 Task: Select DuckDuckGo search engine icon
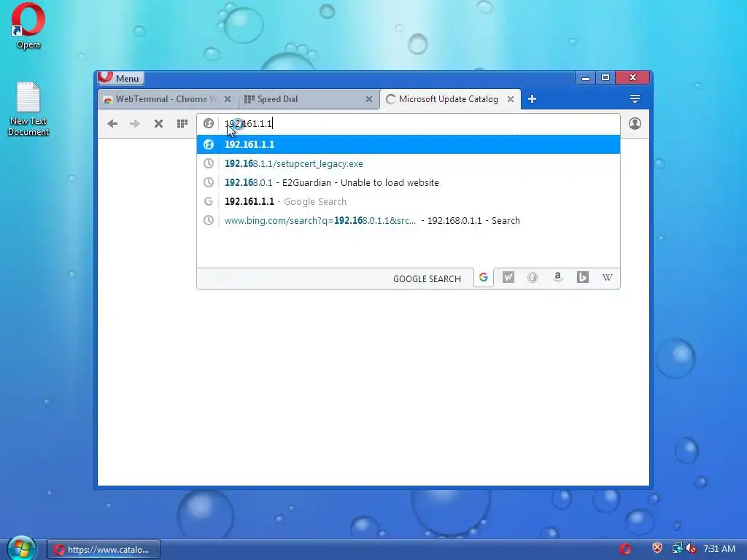click(x=533, y=278)
